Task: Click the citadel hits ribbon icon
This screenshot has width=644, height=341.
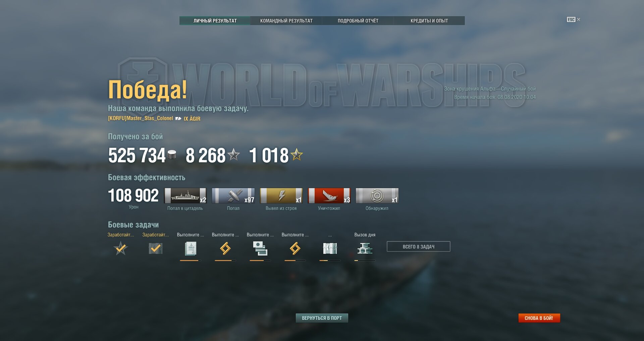Action: click(185, 196)
